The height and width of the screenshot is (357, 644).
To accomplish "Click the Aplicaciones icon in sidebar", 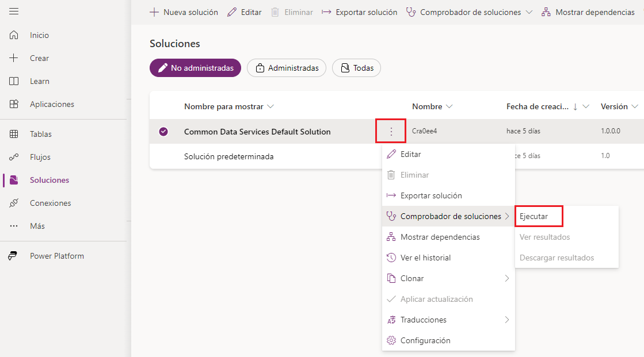I will pos(14,104).
